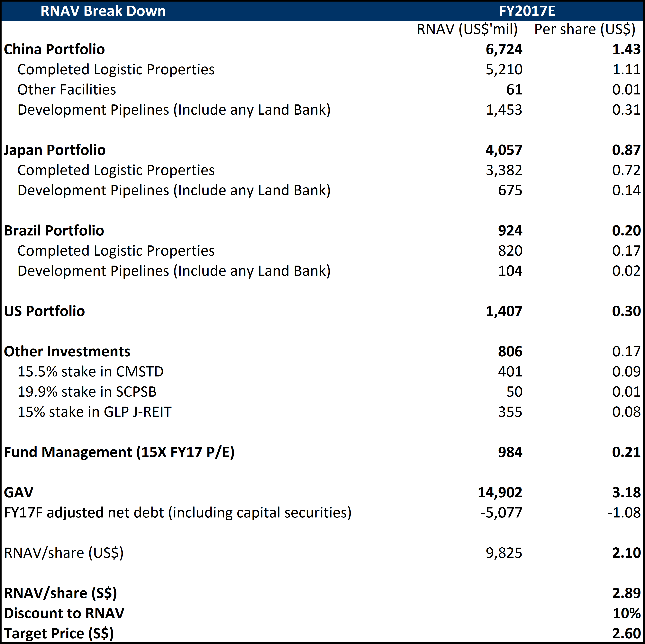The height and width of the screenshot is (644, 645).
Task: Select SCPSB stake value 50
Action: (x=514, y=392)
